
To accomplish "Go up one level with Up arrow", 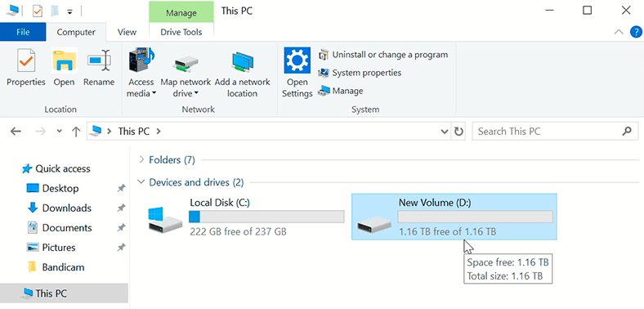I will point(75,132).
